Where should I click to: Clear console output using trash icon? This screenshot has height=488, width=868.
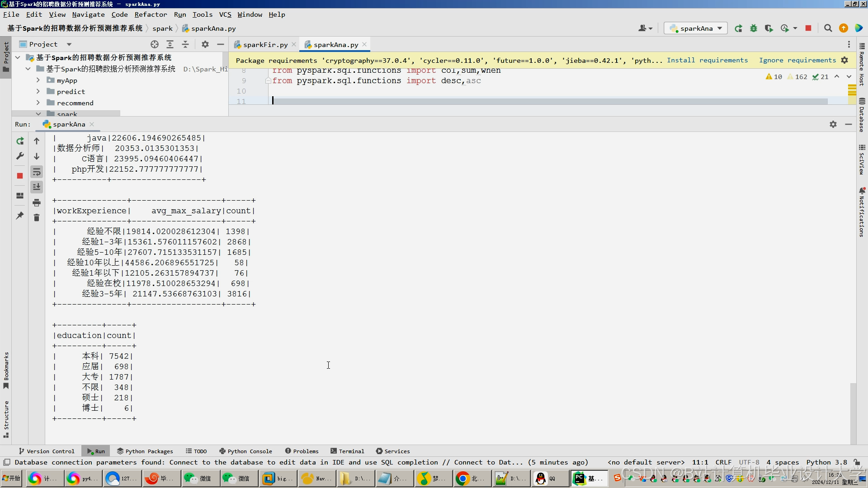(x=37, y=217)
